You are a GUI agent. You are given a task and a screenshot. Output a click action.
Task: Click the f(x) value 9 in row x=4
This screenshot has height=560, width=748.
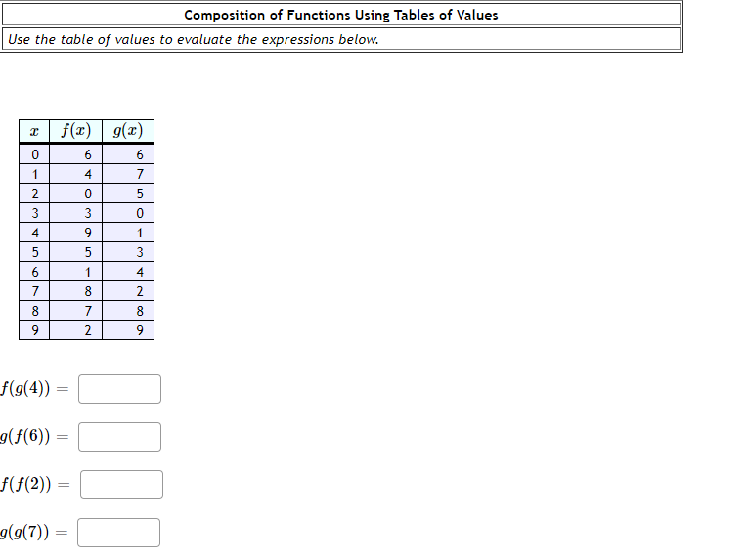88,233
